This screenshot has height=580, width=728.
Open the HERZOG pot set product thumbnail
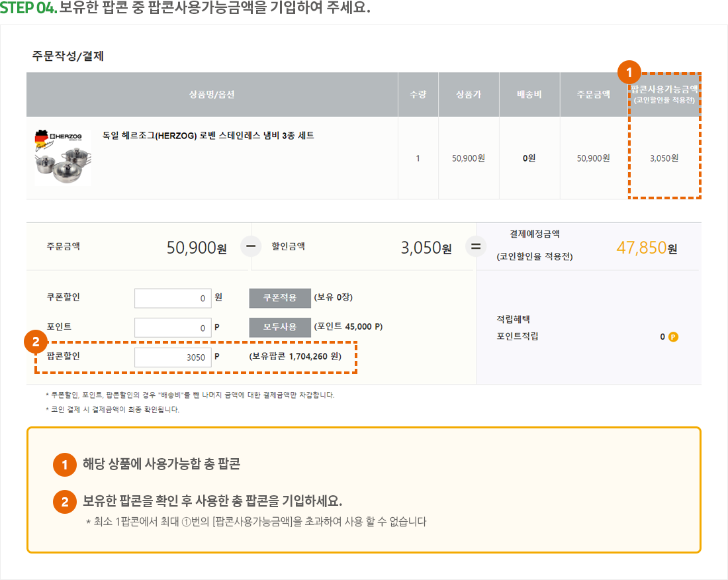click(x=63, y=158)
